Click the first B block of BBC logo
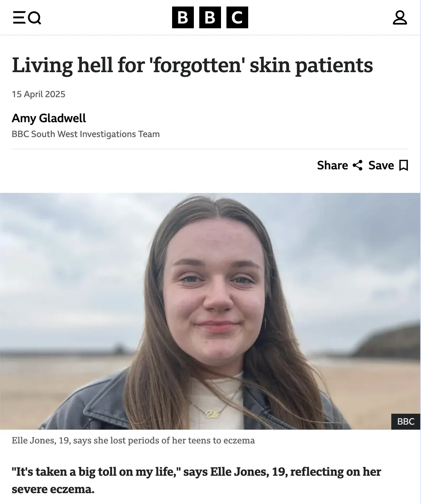The height and width of the screenshot is (504, 421). (x=183, y=17)
